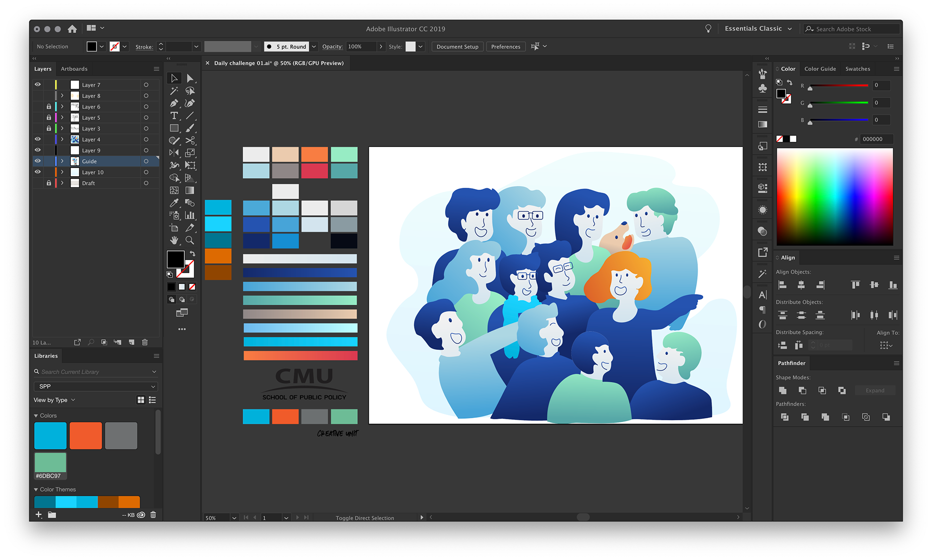The image size is (932, 560).
Task: Select the Eyedropper tool
Action: tap(174, 203)
